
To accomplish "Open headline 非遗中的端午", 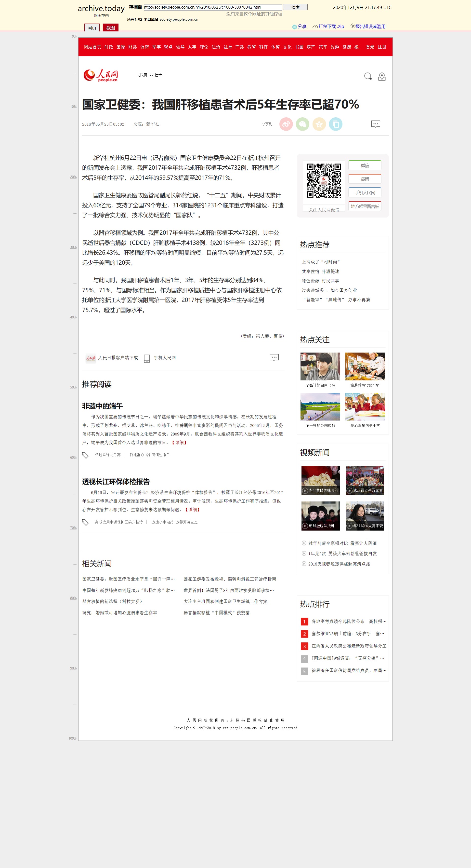I will click(102, 406).
